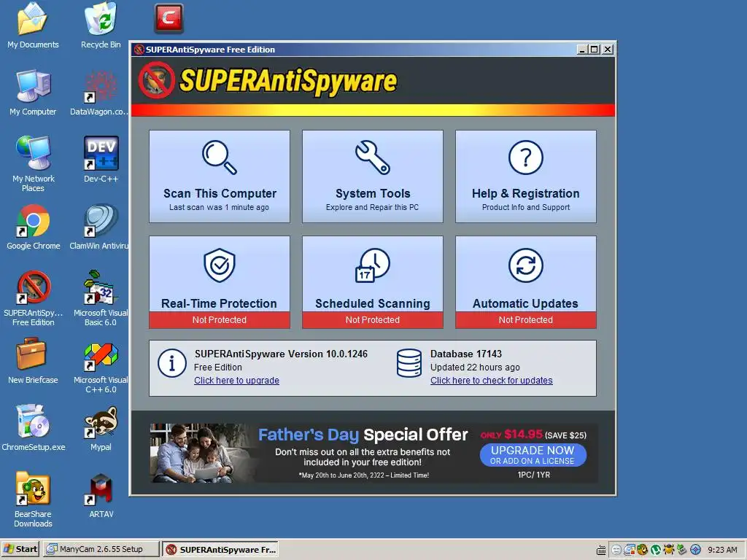Screen dimensions: 747x560
Task: Click the check for updates link
Action: [x=491, y=381]
